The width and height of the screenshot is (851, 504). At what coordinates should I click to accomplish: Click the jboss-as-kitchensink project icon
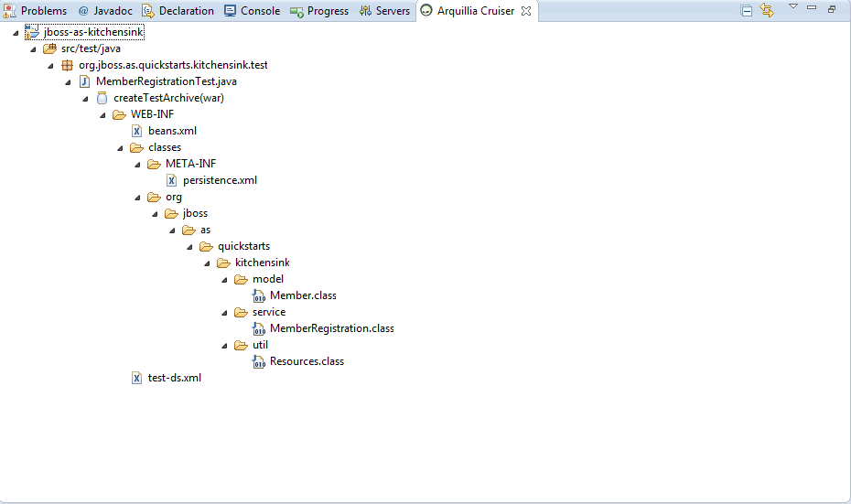pos(32,32)
